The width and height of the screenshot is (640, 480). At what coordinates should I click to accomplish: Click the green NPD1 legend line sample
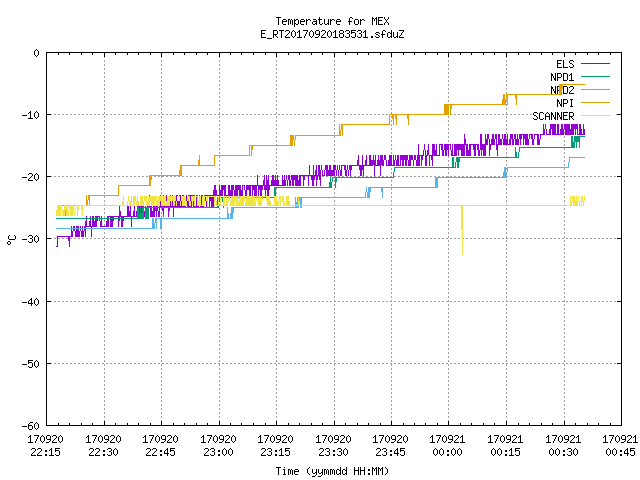595,76
